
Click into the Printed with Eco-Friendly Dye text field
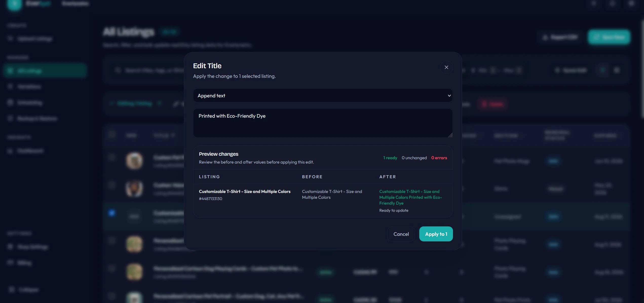click(323, 123)
